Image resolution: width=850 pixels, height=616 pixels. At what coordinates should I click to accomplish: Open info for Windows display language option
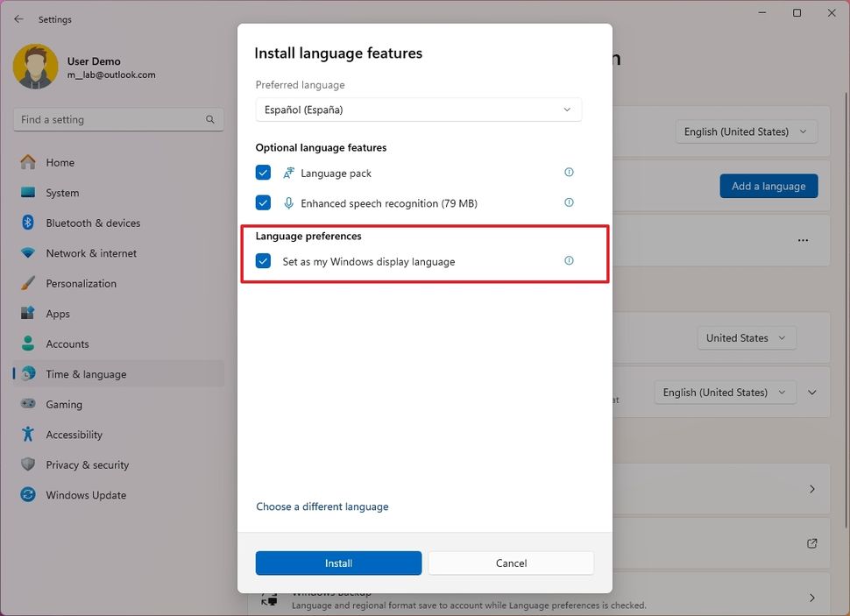pyautogui.click(x=569, y=260)
